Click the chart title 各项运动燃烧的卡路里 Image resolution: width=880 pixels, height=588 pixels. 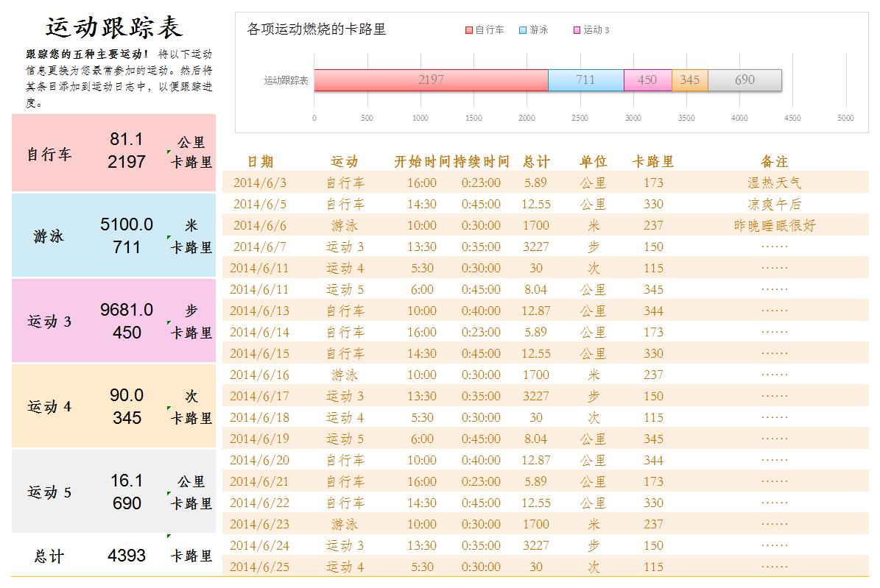(x=317, y=29)
